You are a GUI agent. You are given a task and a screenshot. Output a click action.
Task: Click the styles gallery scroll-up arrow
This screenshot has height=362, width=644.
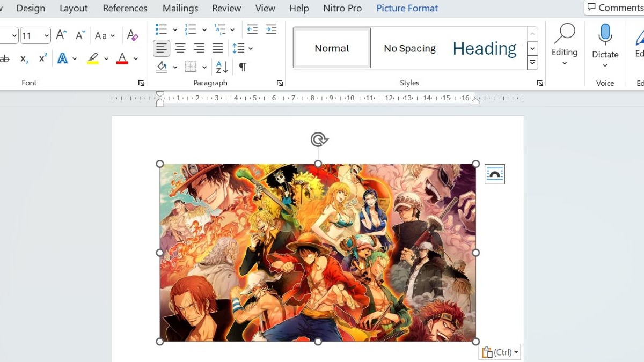point(532,34)
